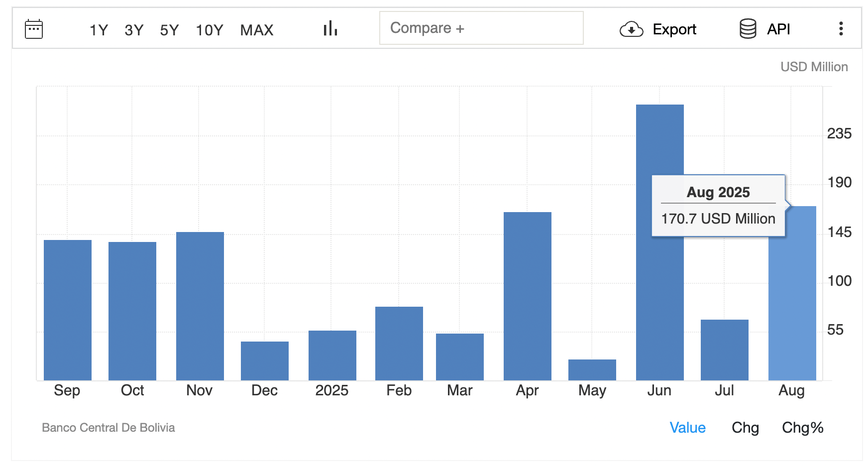868x472 pixels.
Task: Click the API database icon
Action: tap(748, 29)
